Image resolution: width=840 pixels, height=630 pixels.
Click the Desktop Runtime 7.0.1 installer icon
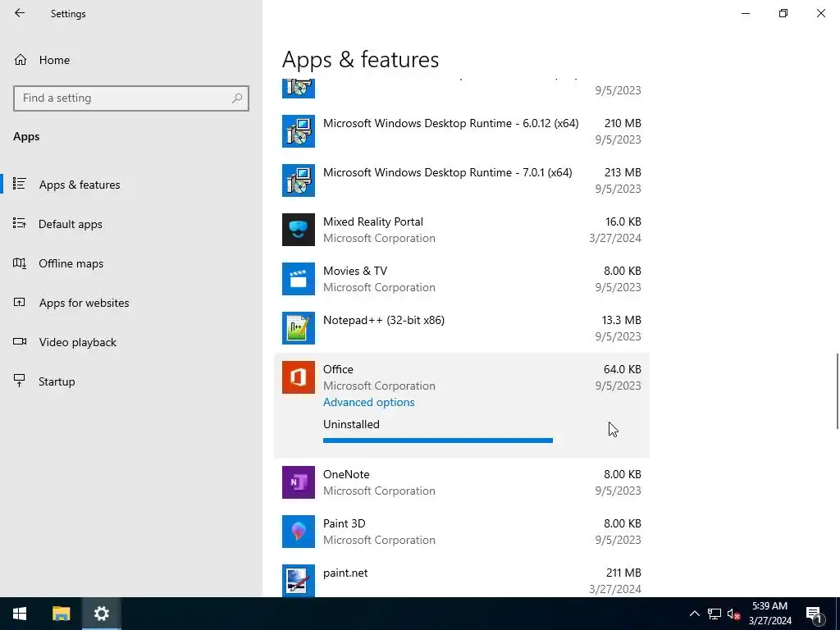(299, 180)
